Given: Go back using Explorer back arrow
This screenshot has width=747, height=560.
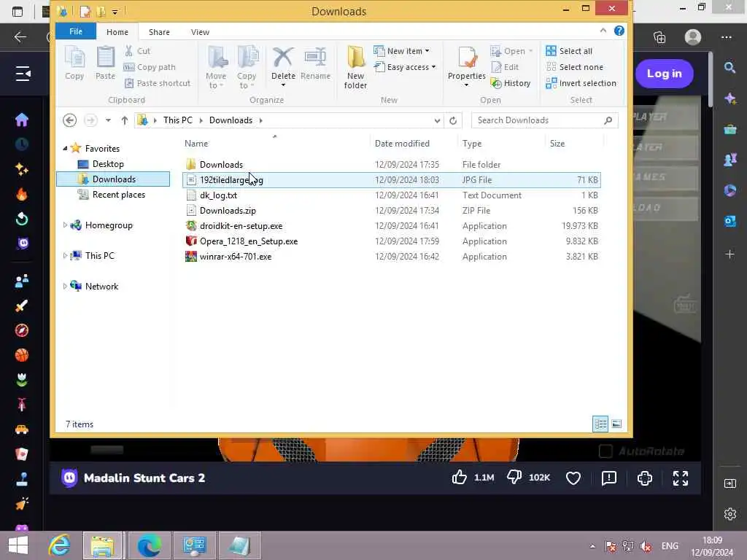Looking at the screenshot, I should 69,120.
